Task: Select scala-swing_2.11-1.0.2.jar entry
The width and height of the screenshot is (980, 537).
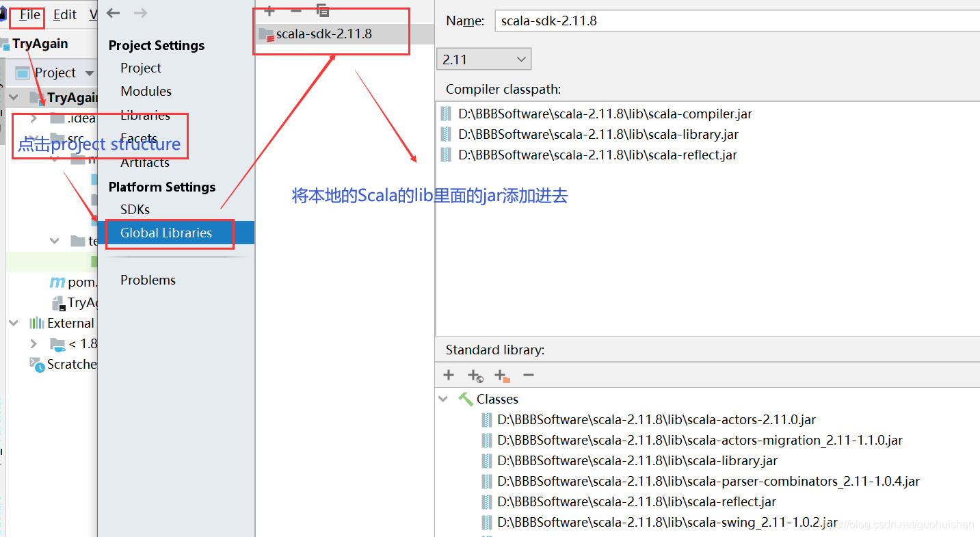Action: [x=667, y=522]
